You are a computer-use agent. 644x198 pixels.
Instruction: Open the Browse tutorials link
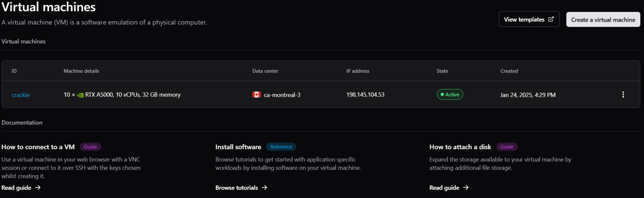(x=241, y=187)
